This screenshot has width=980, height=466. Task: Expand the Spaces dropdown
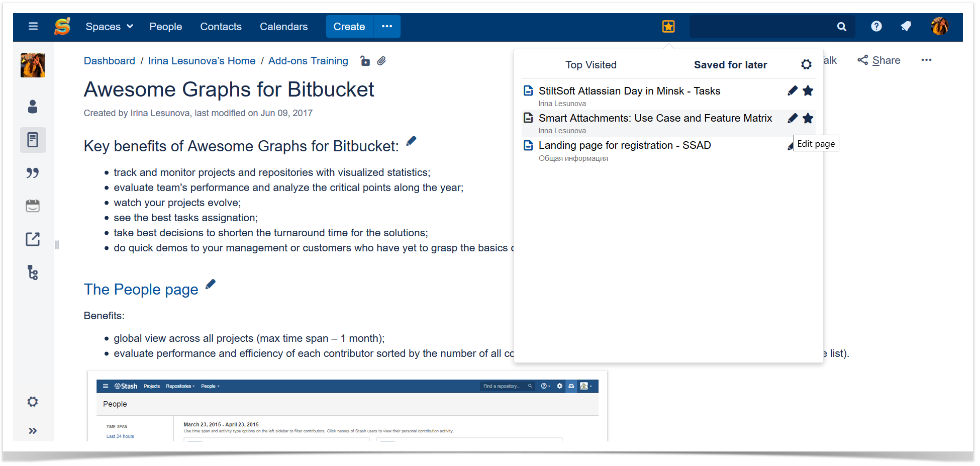109,27
